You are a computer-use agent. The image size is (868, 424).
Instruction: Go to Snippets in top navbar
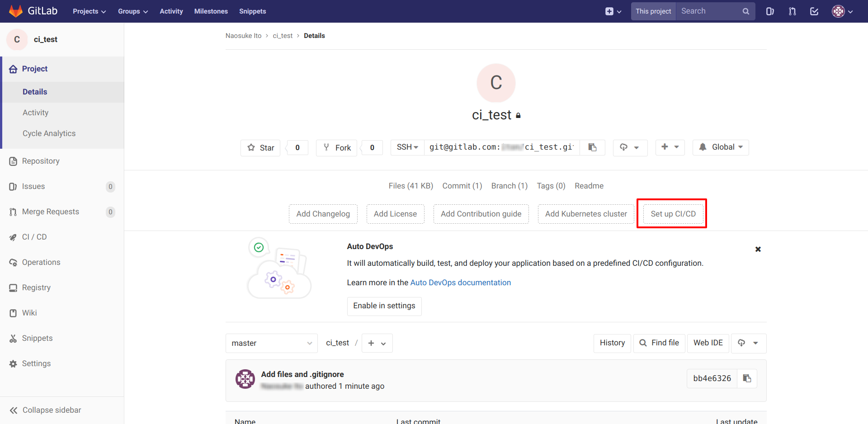pyautogui.click(x=253, y=11)
